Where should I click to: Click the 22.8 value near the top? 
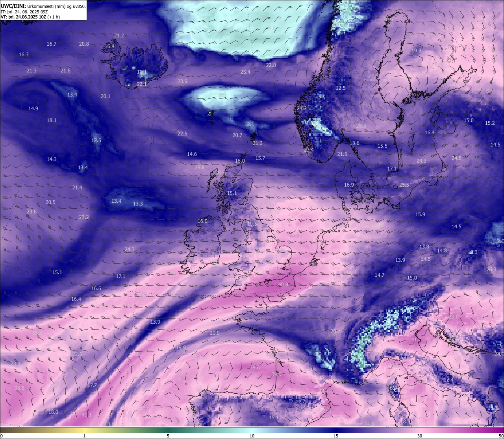pyautogui.click(x=271, y=65)
